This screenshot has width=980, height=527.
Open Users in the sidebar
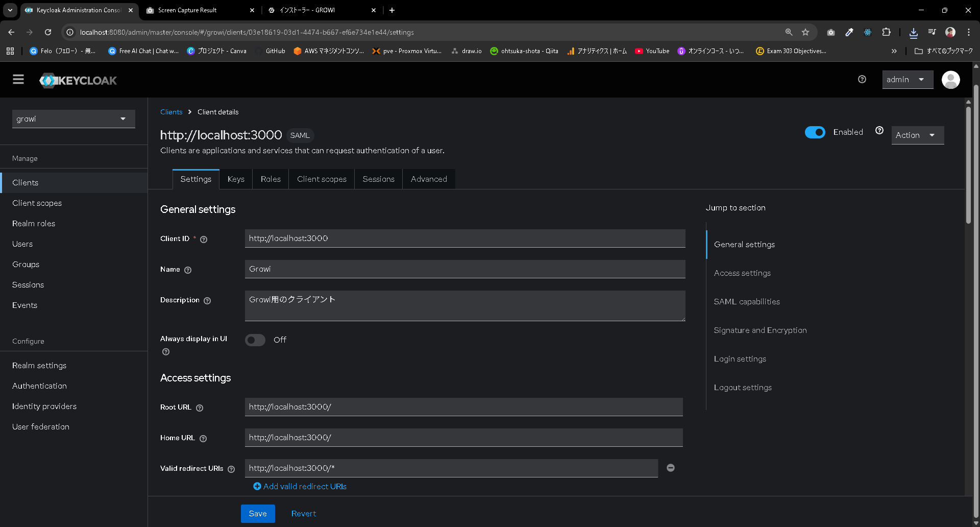(74, 244)
